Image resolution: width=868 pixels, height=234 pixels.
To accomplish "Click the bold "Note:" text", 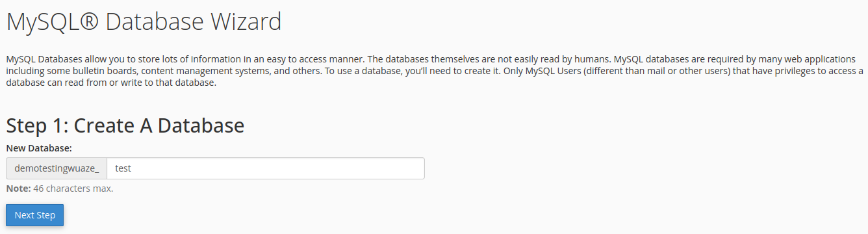I will tap(18, 188).
